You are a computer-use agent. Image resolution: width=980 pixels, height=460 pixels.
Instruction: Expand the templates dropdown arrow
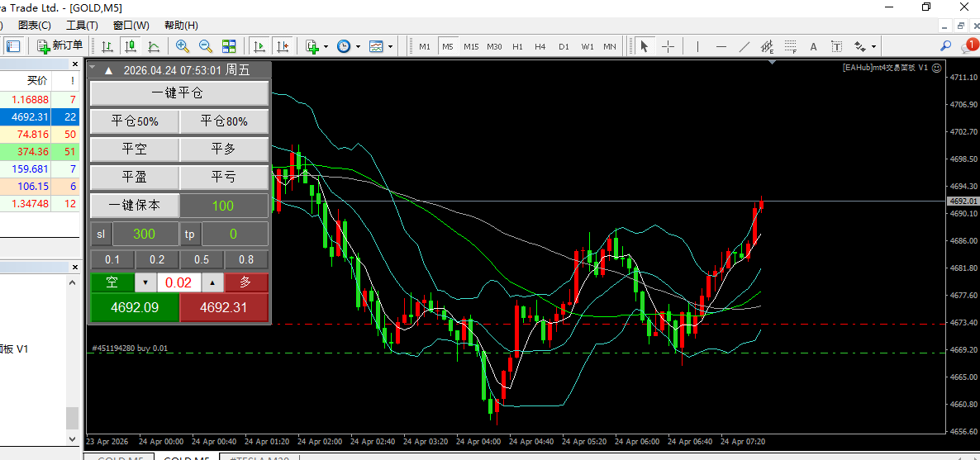[391, 46]
